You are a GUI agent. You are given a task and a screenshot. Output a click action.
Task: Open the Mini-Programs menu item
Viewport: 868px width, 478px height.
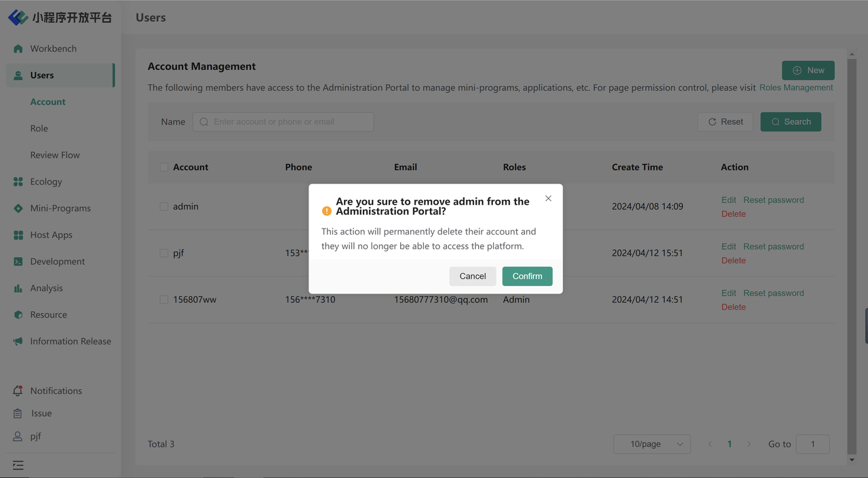pos(60,208)
